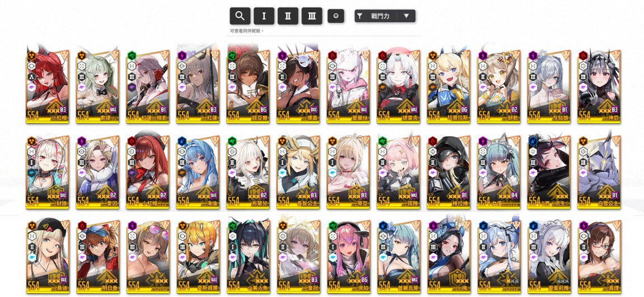The height and width of the screenshot is (297, 644).
Task: Select the 明日香 character card
Action: [x=97, y=256]
